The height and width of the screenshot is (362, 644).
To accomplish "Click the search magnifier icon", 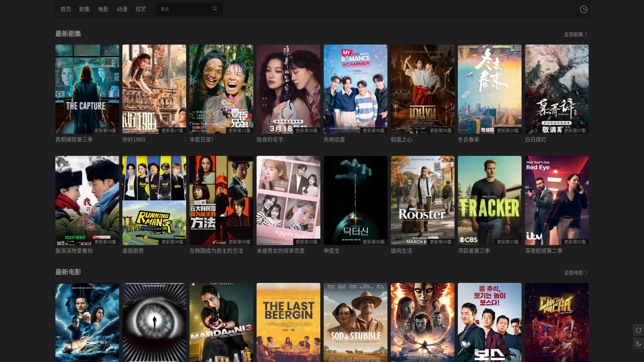I will click(215, 9).
